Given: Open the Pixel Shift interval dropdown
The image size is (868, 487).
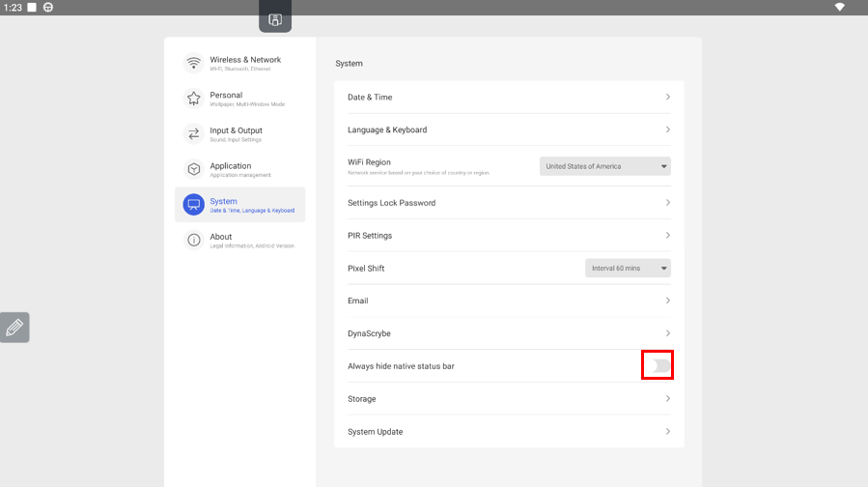Looking at the screenshot, I should point(628,269).
